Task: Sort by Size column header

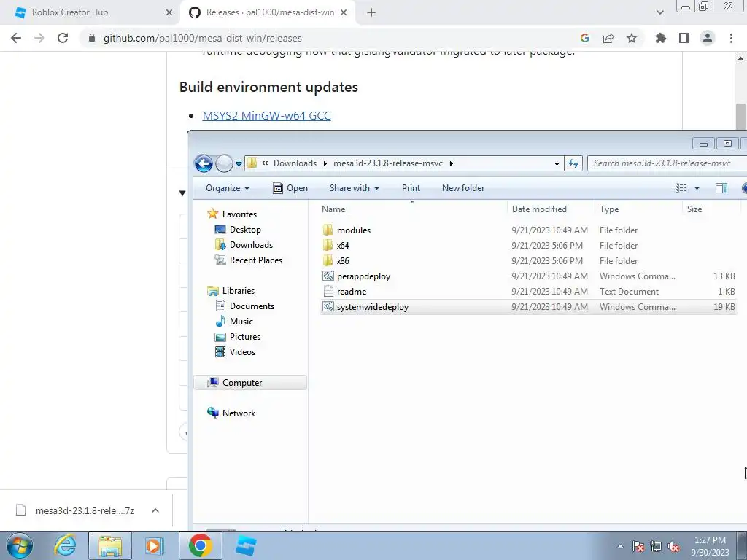Action: [711, 209]
